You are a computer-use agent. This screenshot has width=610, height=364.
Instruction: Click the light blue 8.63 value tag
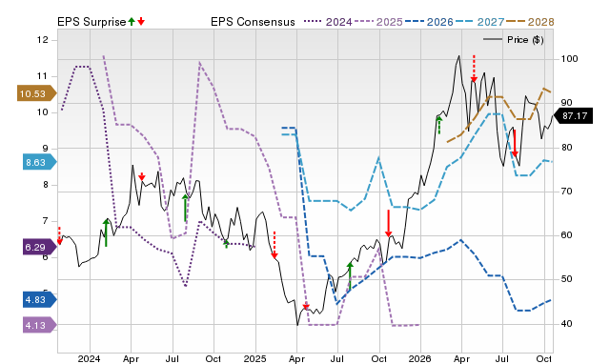[x=39, y=162]
